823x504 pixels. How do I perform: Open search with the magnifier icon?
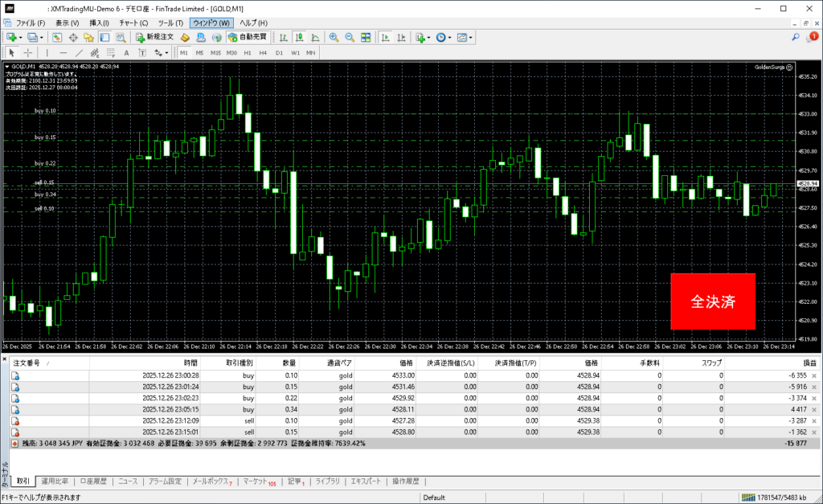[x=796, y=37]
